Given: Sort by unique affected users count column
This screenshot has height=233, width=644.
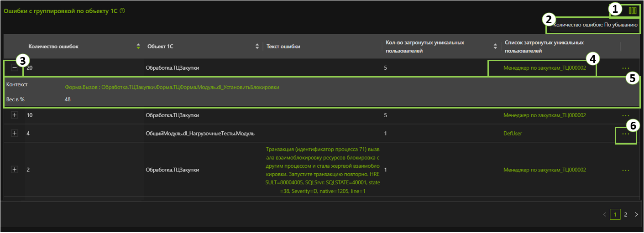Looking at the screenshot, I should [495, 47].
